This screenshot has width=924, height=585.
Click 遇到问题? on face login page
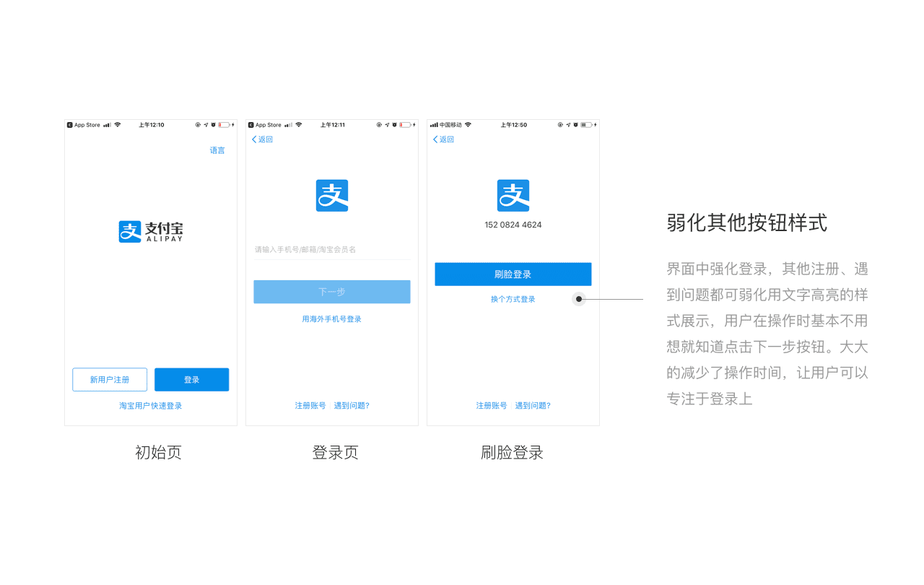coord(533,406)
